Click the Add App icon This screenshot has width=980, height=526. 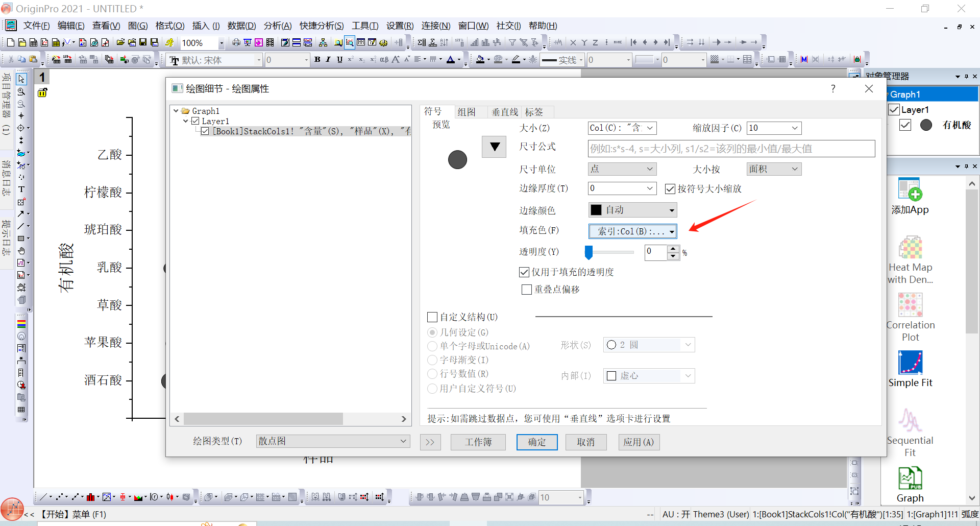910,190
